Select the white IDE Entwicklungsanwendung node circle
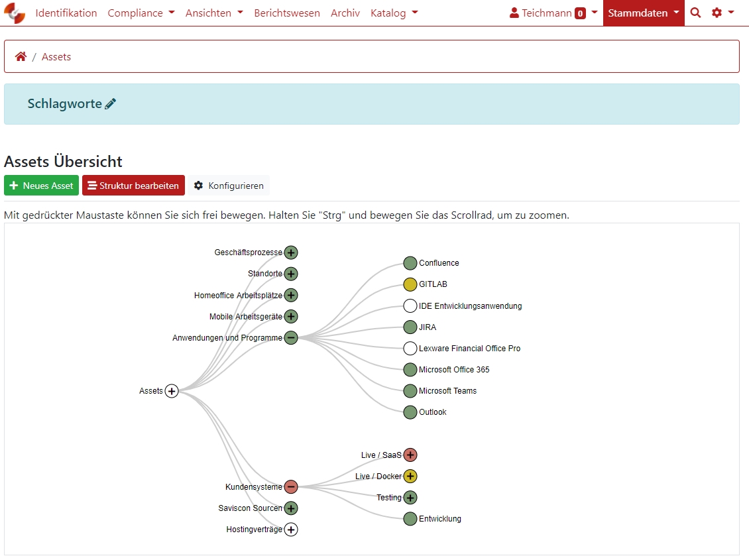 [410, 306]
